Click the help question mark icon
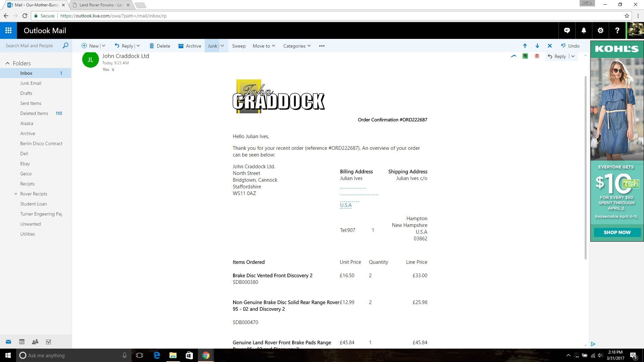644x362 pixels. [617, 31]
